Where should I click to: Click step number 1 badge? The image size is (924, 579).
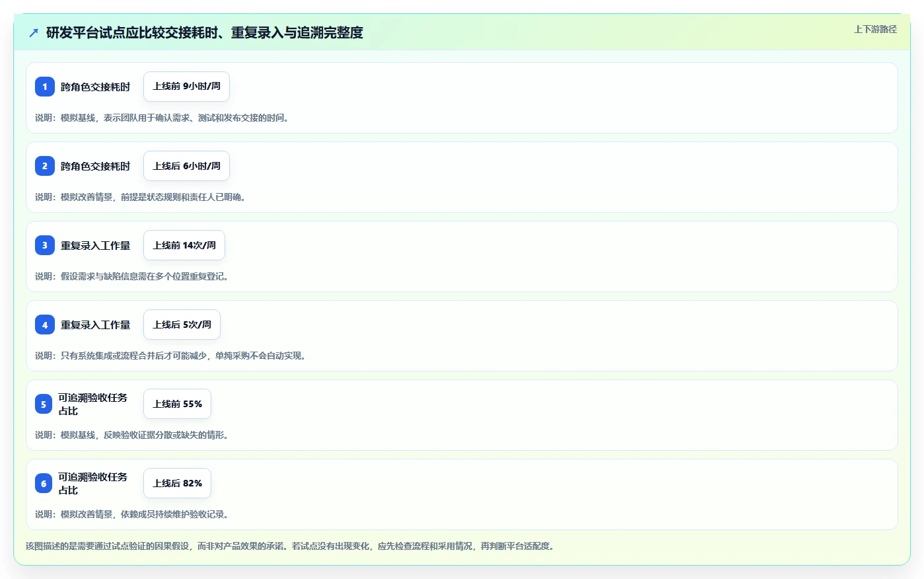point(45,87)
